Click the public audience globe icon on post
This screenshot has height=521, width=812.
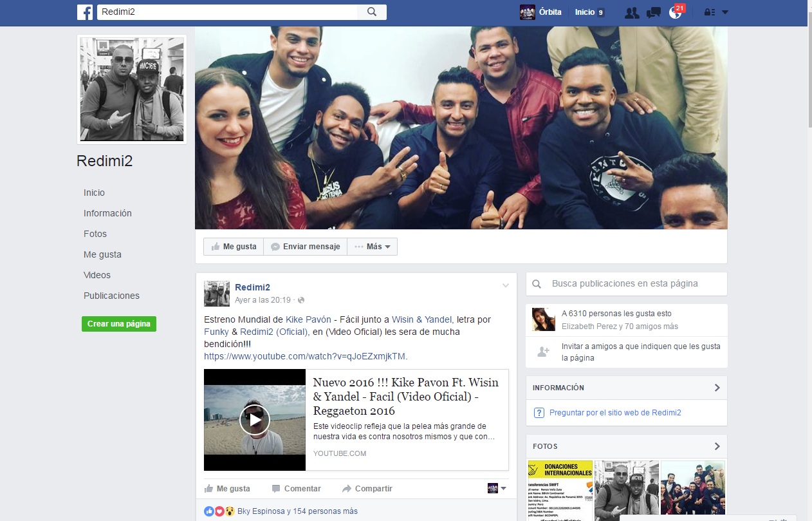(x=301, y=300)
